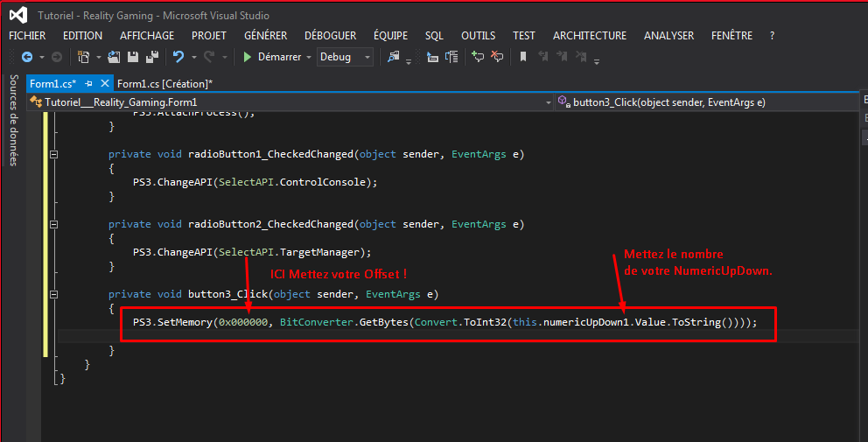
Task: Open the ÉQUIPE menu
Action: (x=391, y=36)
